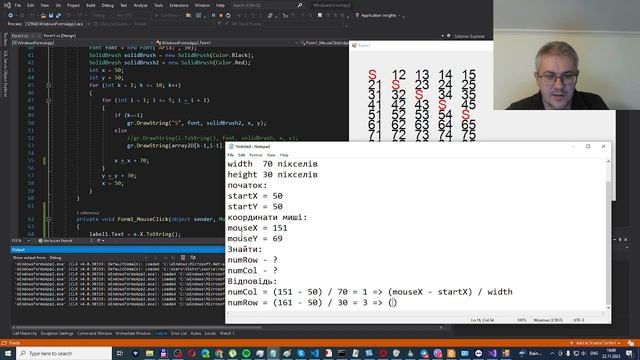Stop debugging with red square icon
This screenshot has height=360, width=640.
pos(221,16)
